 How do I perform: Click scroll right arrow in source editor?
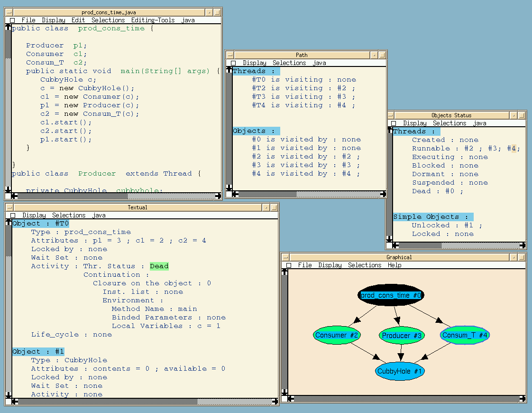point(218,196)
